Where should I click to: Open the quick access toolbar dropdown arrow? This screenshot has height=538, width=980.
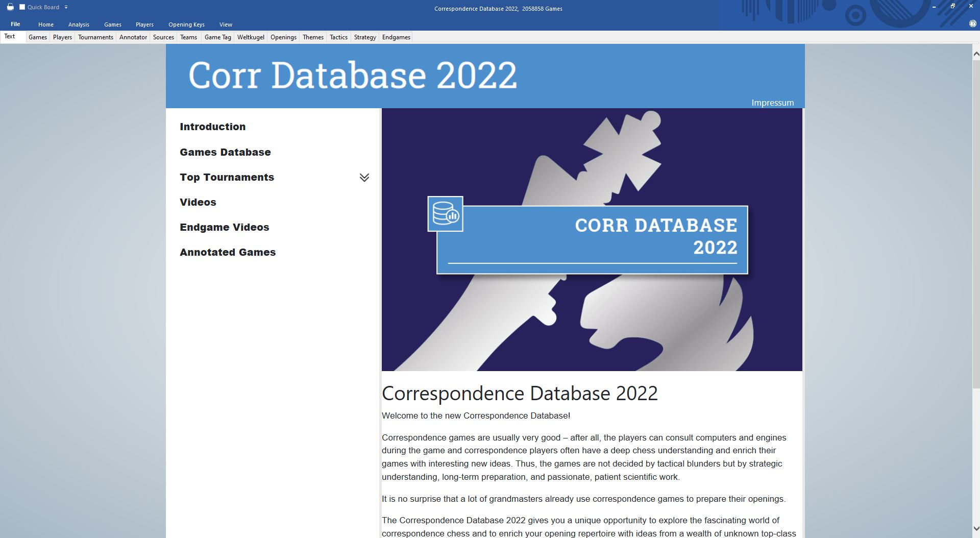66,7
